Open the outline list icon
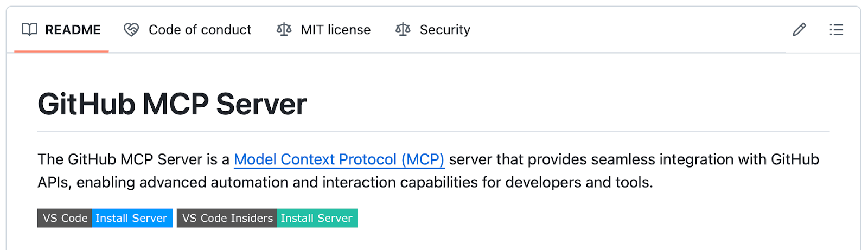The image size is (868, 250). tap(836, 30)
